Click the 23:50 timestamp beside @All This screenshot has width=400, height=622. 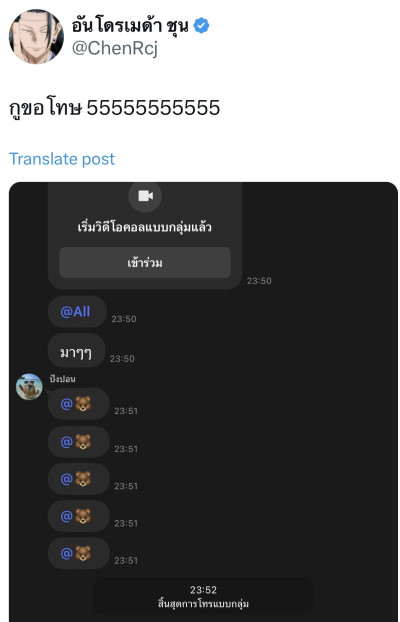point(124,319)
